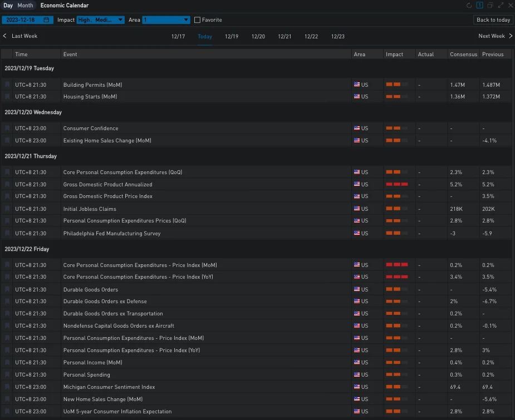Viewport: 515px width, 420px height.
Task: Enable the Favorite checkbox
Action: coord(197,20)
